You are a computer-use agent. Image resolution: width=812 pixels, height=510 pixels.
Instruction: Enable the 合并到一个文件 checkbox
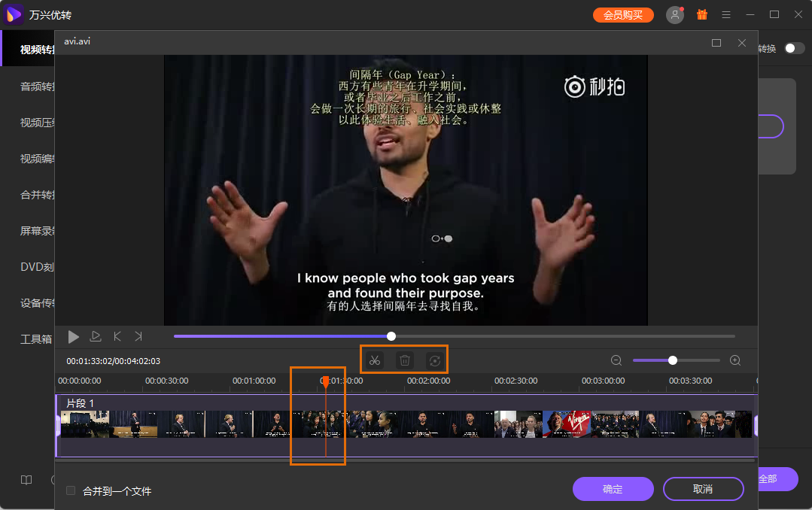71,490
